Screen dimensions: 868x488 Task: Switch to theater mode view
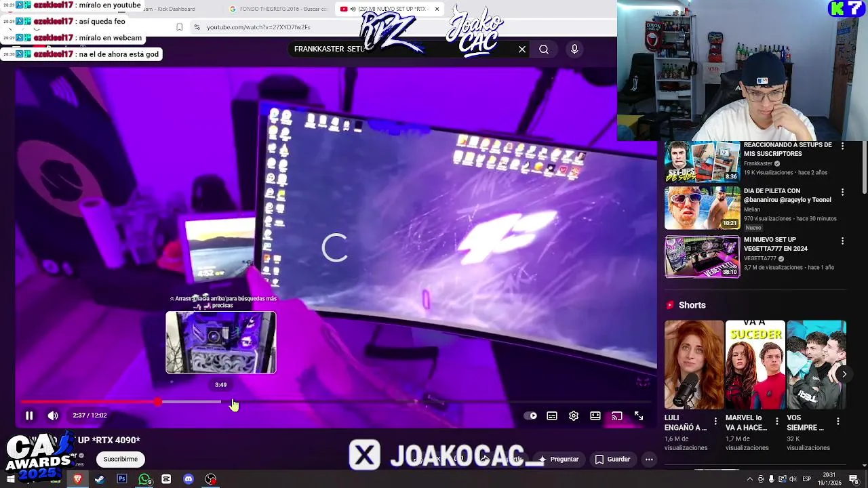[595, 416]
